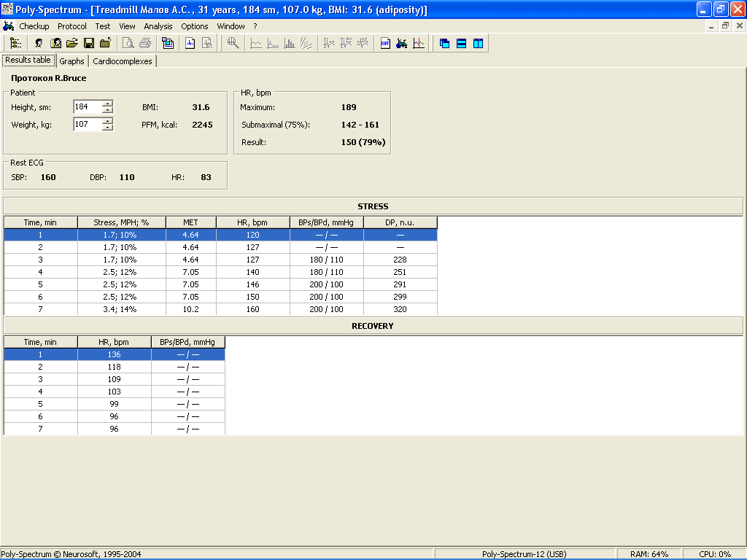747x560 pixels.
Task: Open the Window menu
Action: pyautogui.click(x=231, y=26)
